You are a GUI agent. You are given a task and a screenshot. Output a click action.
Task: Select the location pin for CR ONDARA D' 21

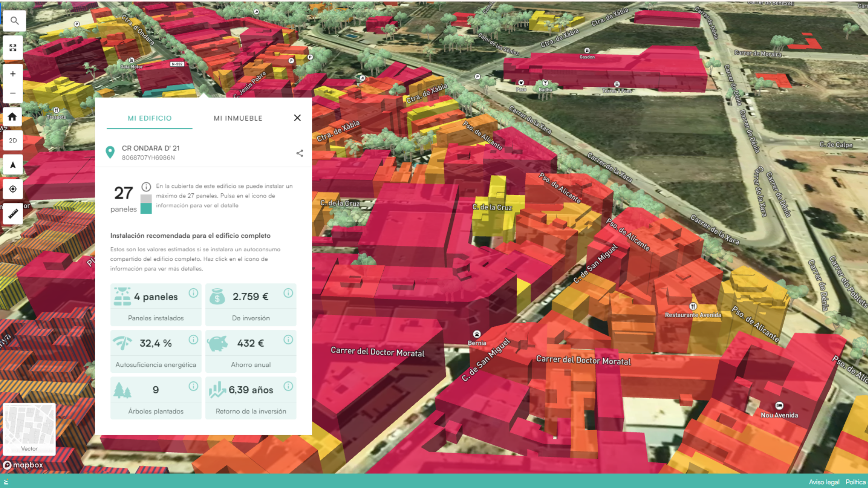(110, 152)
